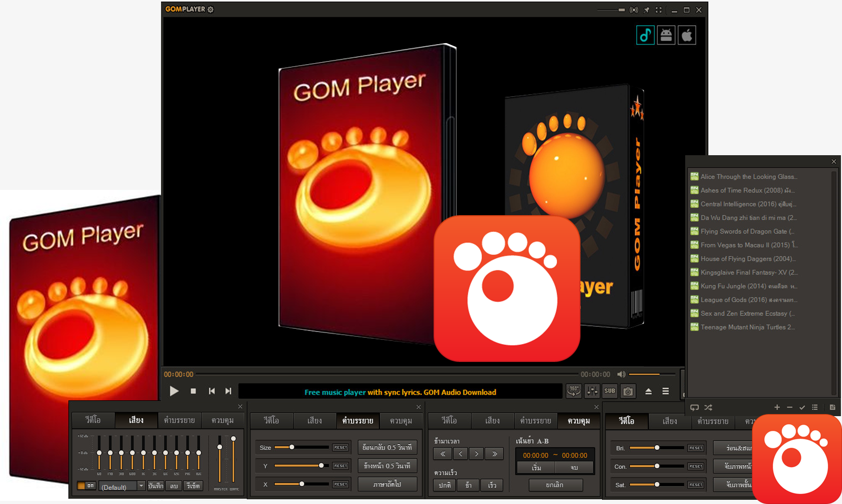This screenshot has width=842, height=504.
Task: Select เสียง tab in the Size/Y/X subtitle panel
Action: (x=315, y=420)
